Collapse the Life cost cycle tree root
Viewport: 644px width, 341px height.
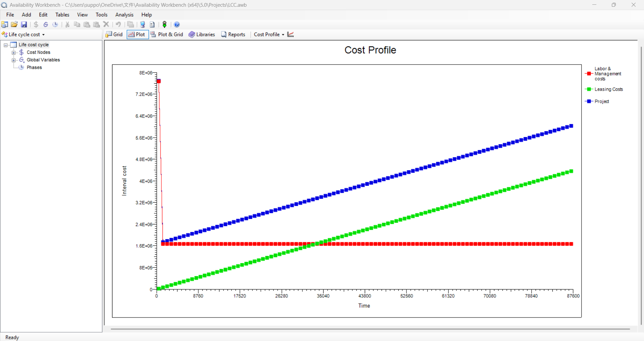tap(6, 45)
